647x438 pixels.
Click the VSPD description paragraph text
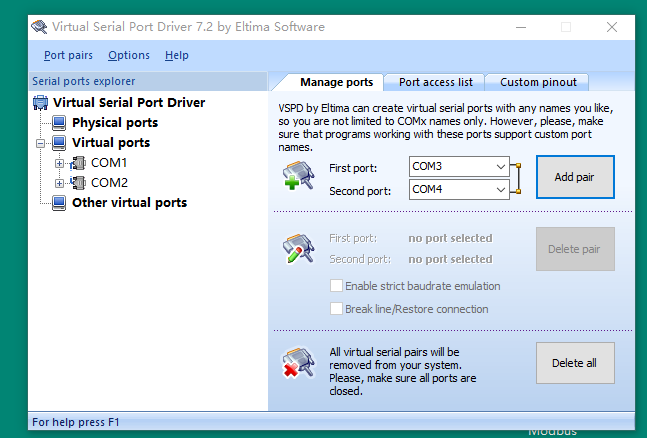tap(446, 128)
